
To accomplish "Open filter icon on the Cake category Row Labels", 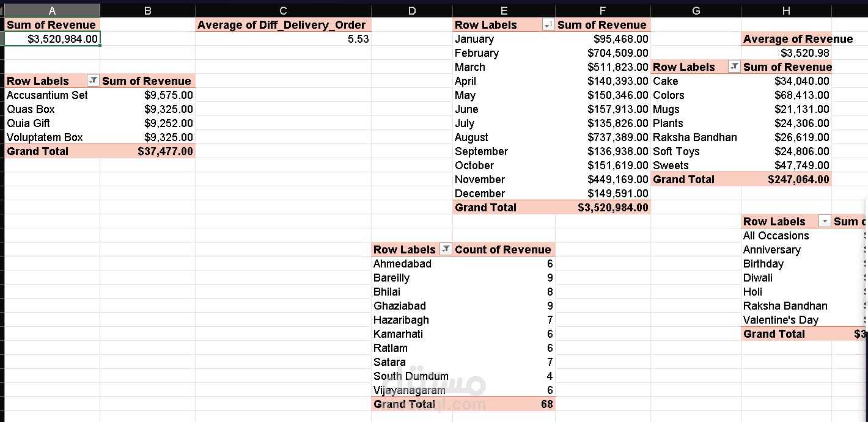I will 734,67.
